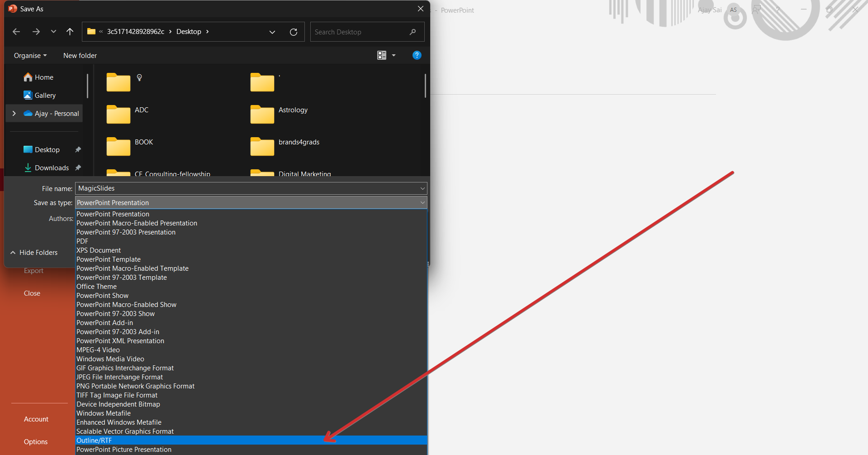Go up one folder level arrow
This screenshot has width=868, height=455.
[x=70, y=32]
